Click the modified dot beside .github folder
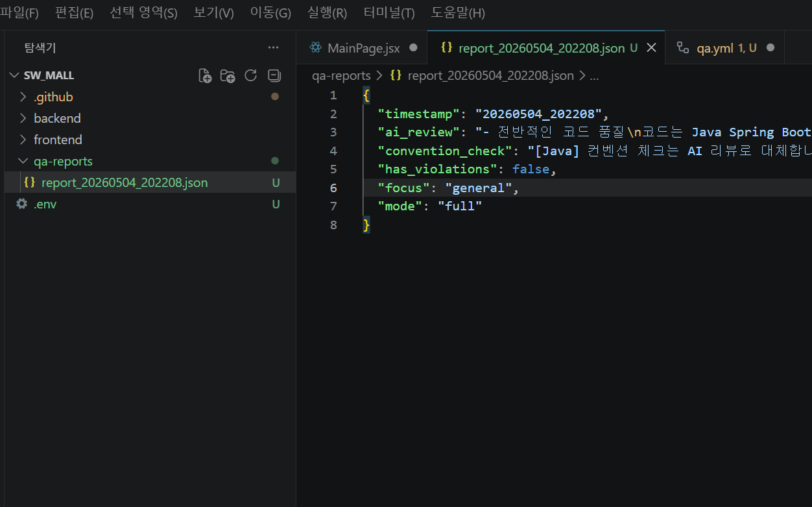The height and width of the screenshot is (507, 812). (x=275, y=97)
